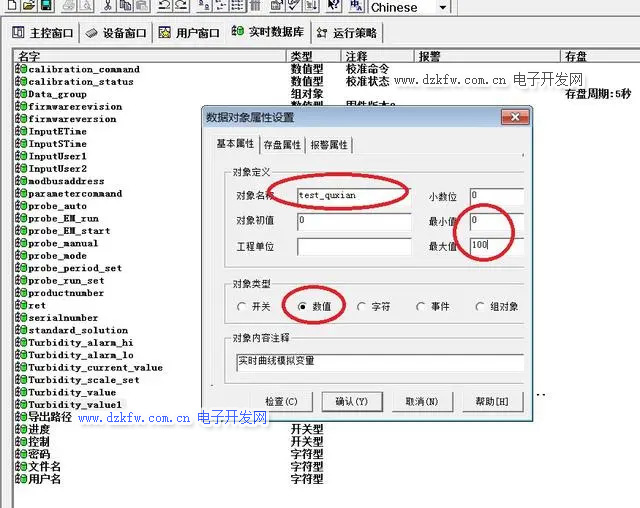
Task: Select the 开关 object type radio button
Action: tap(242, 307)
